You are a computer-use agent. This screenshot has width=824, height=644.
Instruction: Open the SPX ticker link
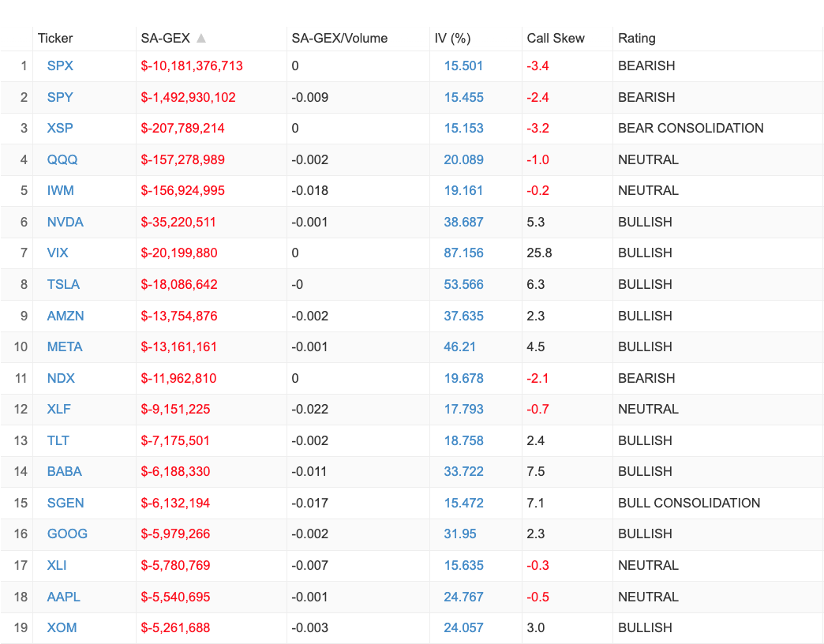tap(60, 66)
